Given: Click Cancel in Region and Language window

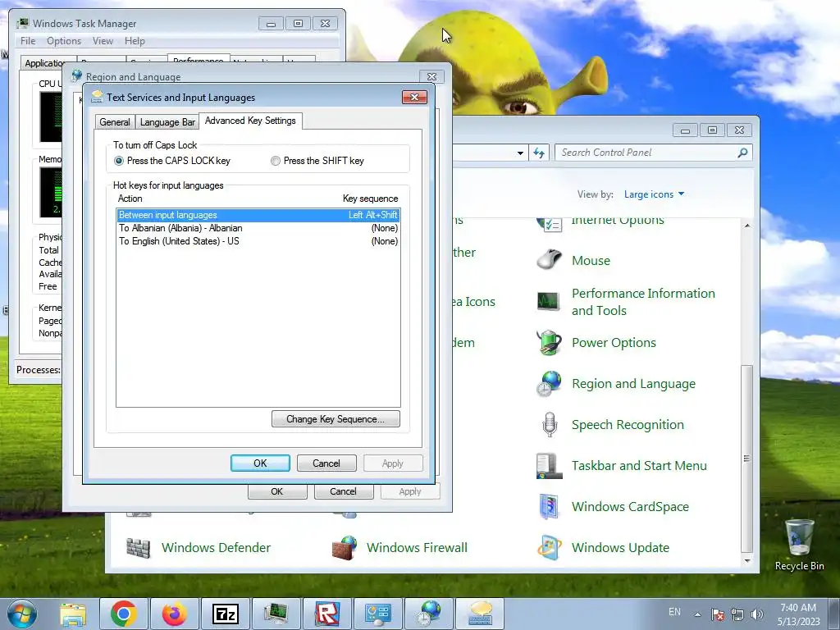Looking at the screenshot, I should (x=343, y=491).
